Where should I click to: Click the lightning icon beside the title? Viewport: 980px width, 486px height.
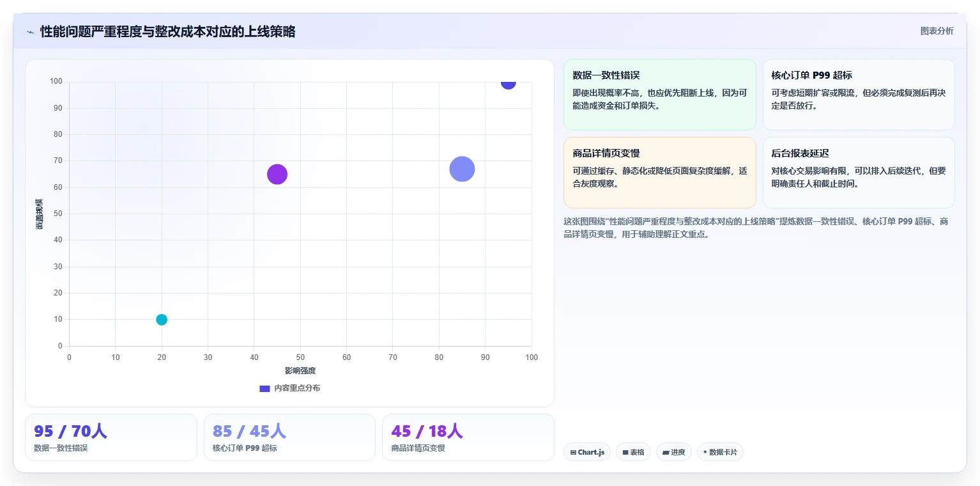[31, 32]
